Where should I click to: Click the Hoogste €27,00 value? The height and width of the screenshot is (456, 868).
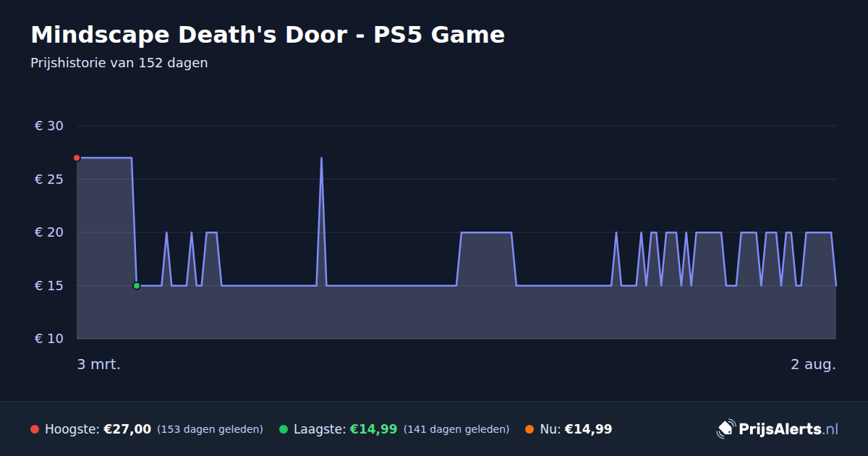click(x=127, y=429)
